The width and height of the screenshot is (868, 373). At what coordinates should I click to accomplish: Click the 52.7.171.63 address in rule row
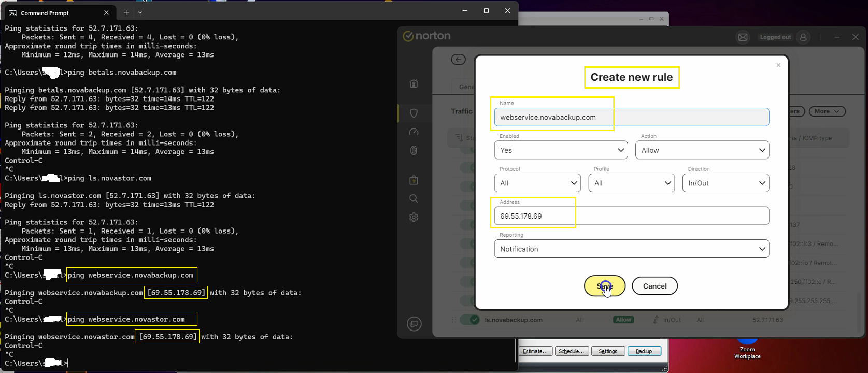(x=767, y=320)
